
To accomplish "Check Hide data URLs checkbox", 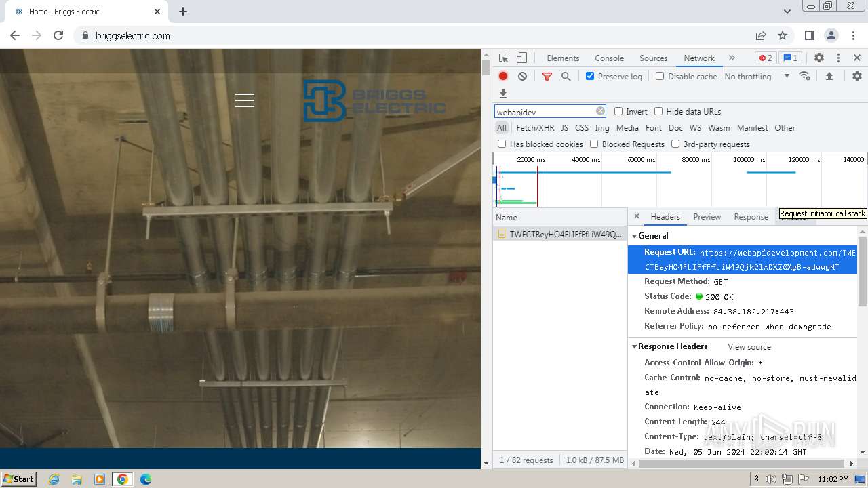I will pos(658,111).
